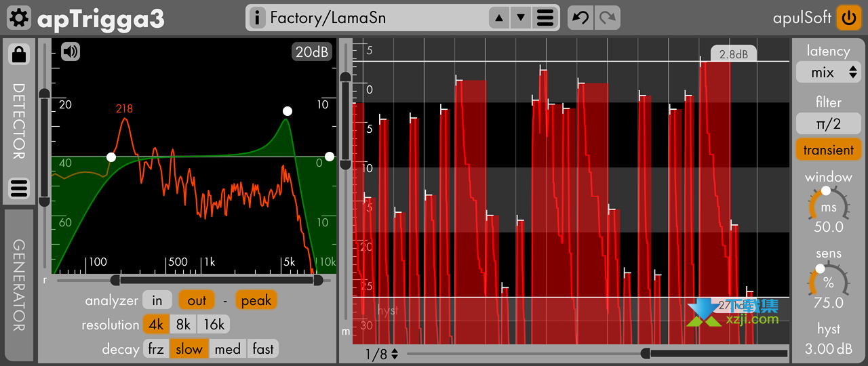Undo the last change

[580, 18]
